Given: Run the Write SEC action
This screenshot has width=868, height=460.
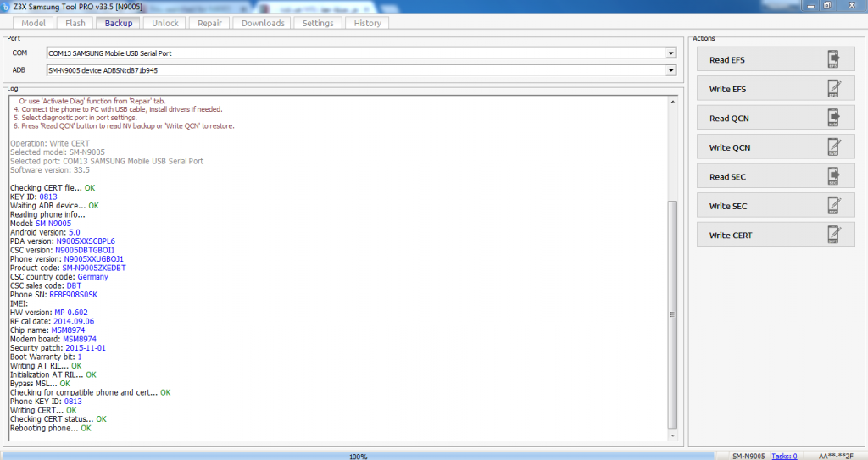Looking at the screenshot, I should click(x=776, y=206).
